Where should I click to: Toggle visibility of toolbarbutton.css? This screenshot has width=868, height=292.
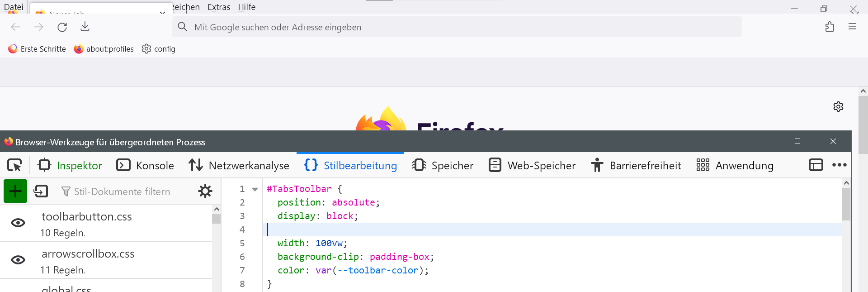point(18,223)
